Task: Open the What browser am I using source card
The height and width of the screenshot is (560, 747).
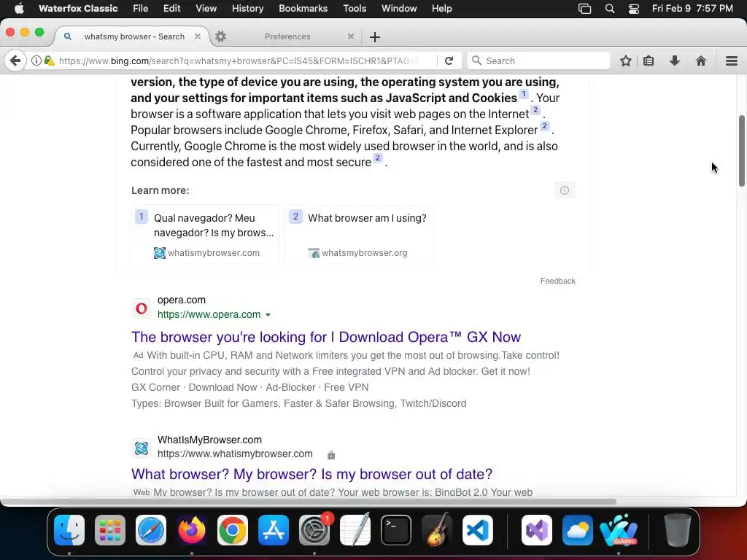Action: point(359,234)
